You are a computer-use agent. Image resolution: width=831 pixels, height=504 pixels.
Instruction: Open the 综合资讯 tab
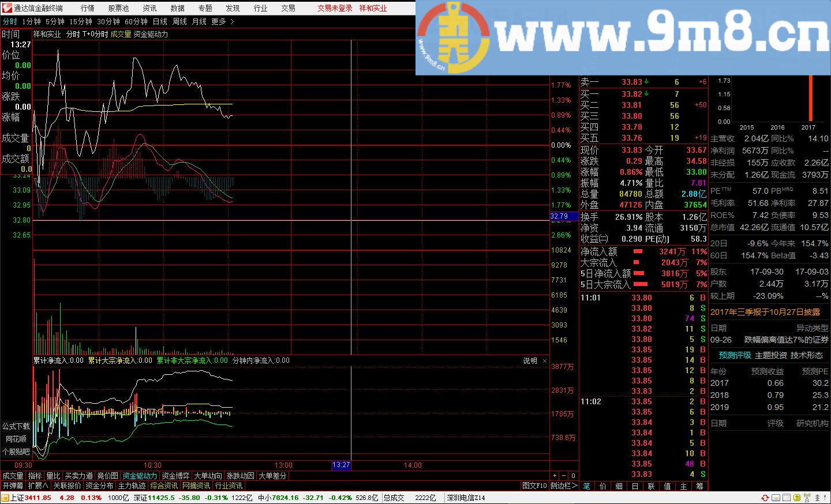(164, 486)
